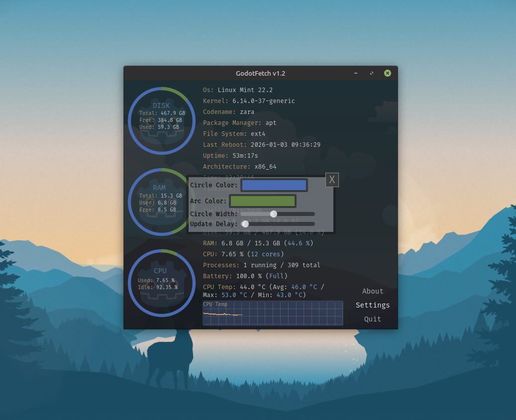The image size is (516, 420).
Task: Click the CPU Temp graph
Action: (273, 313)
